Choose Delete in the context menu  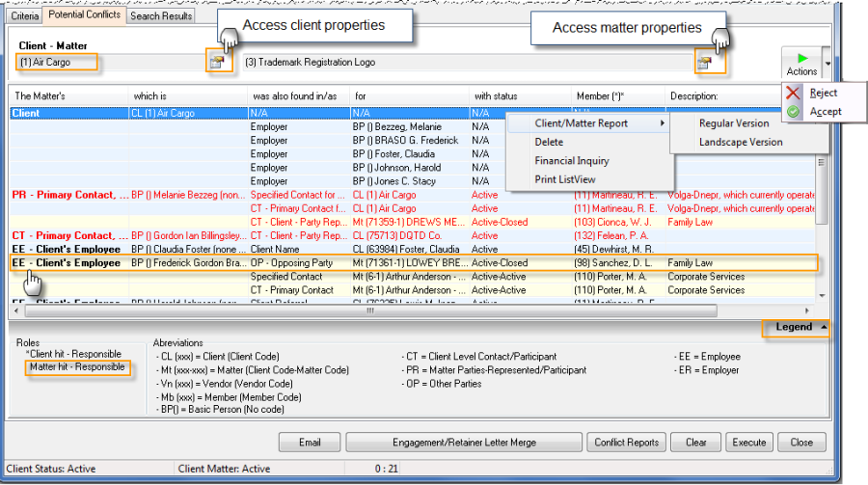point(549,143)
